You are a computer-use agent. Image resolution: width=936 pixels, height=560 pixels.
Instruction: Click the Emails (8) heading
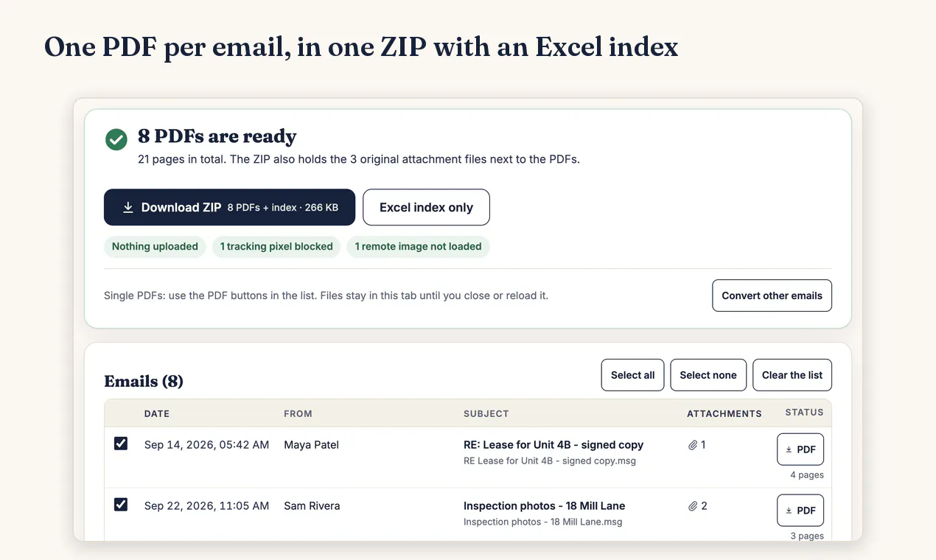tap(144, 381)
